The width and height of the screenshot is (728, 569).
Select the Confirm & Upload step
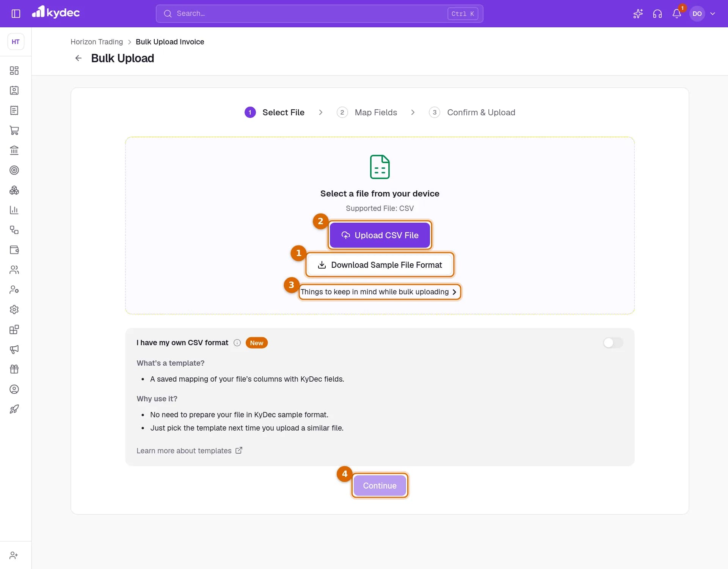(472, 112)
